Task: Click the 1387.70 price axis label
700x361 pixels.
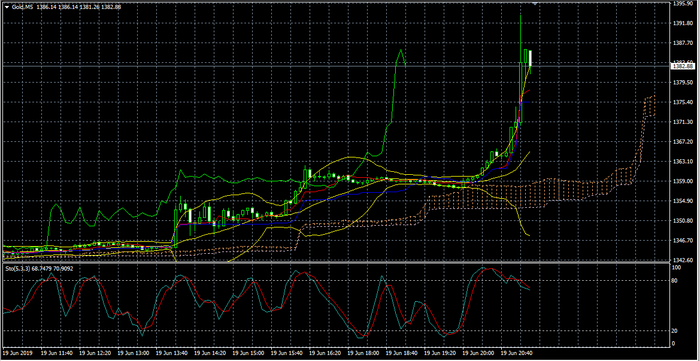Action: 683,43
